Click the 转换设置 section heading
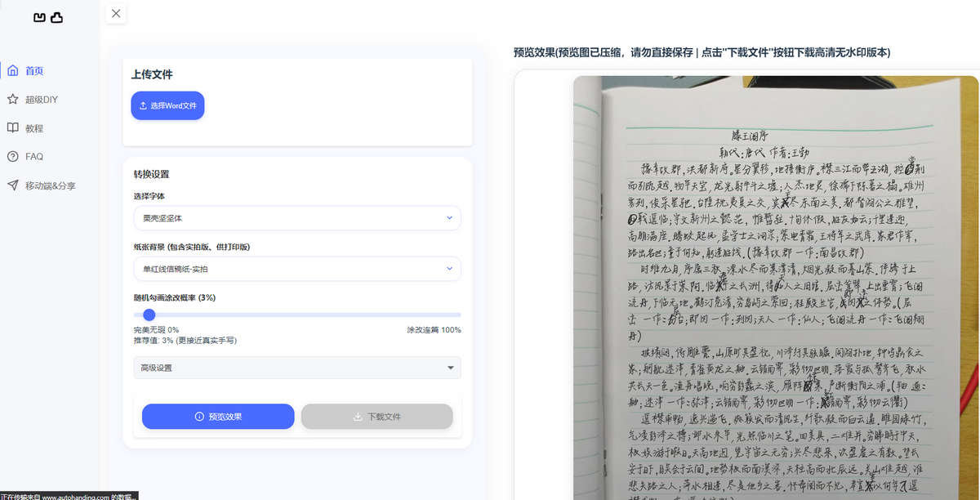Image resolution: width=980 pixels, height=500 pixels. click(x=152, y=174)
